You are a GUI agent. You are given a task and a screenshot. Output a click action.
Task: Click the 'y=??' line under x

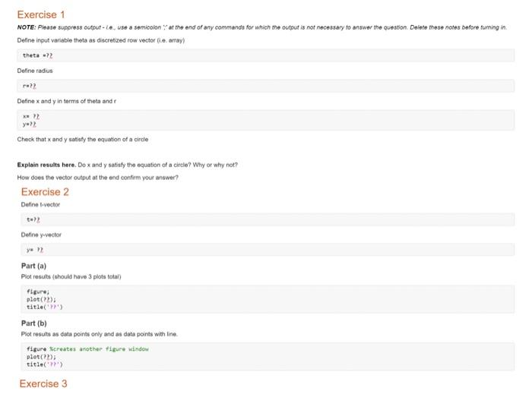(x=29, y=124)
